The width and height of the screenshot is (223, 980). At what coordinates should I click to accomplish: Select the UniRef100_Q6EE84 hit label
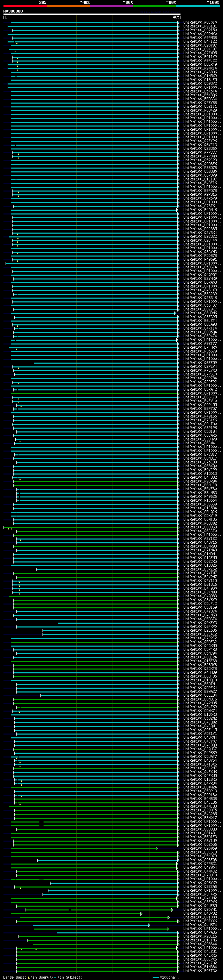(200, 695)
